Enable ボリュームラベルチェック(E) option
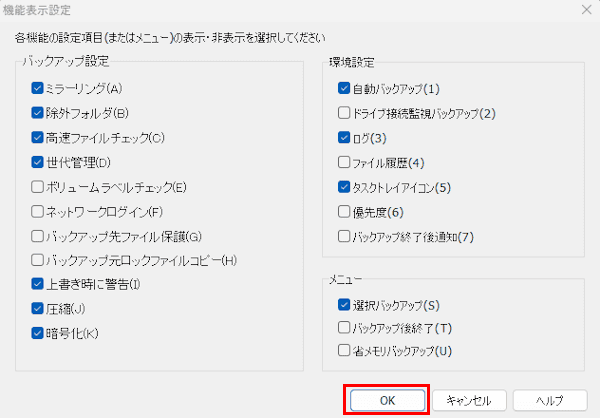This screenshot has height=418, width=600. tap(37, 186)
